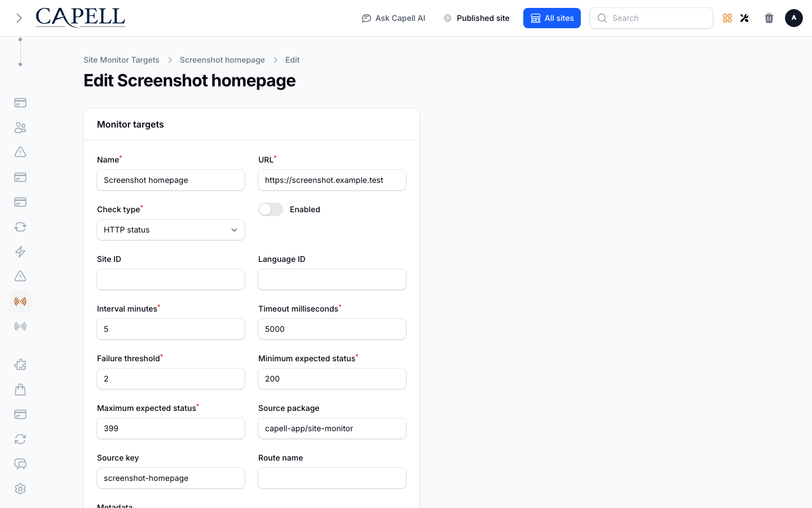Viewport: 812px width, 508px height.
Task: Click the URL input field
Action: (x=332, y=180)
